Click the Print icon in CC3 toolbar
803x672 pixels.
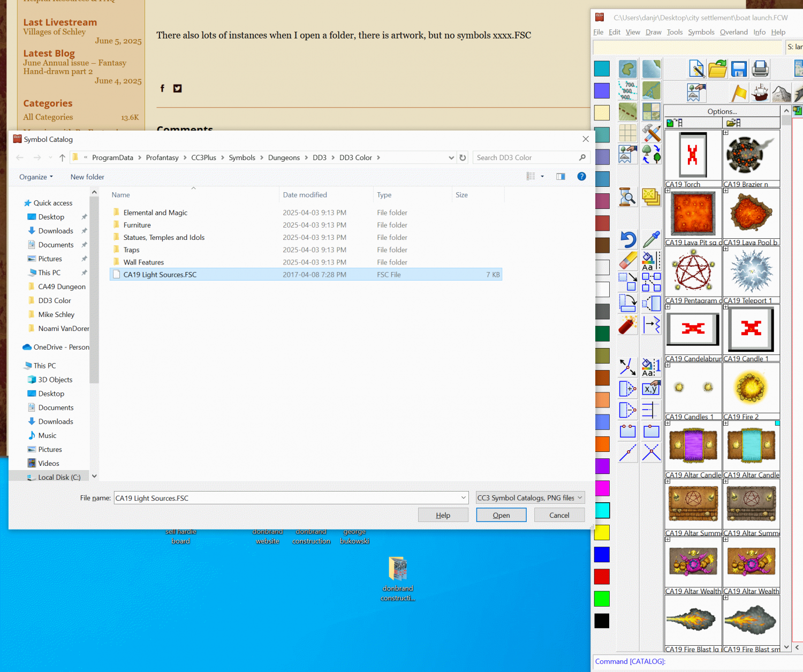click(x=760, y=69)
